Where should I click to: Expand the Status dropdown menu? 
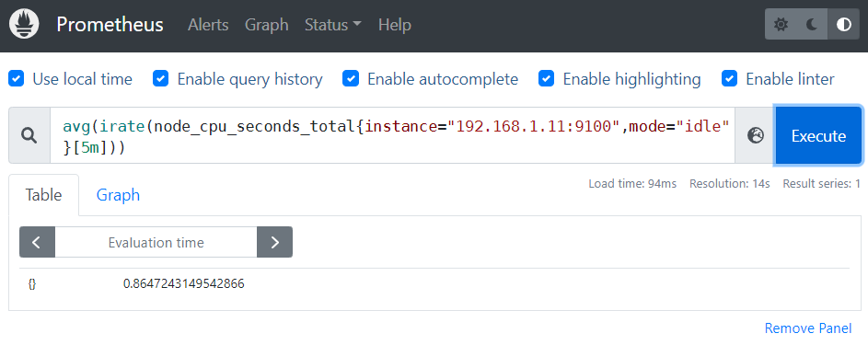tap(332, 25)
